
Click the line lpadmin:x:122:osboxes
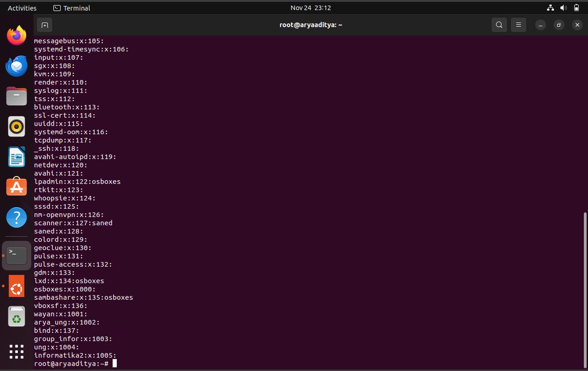pos(77,182)
